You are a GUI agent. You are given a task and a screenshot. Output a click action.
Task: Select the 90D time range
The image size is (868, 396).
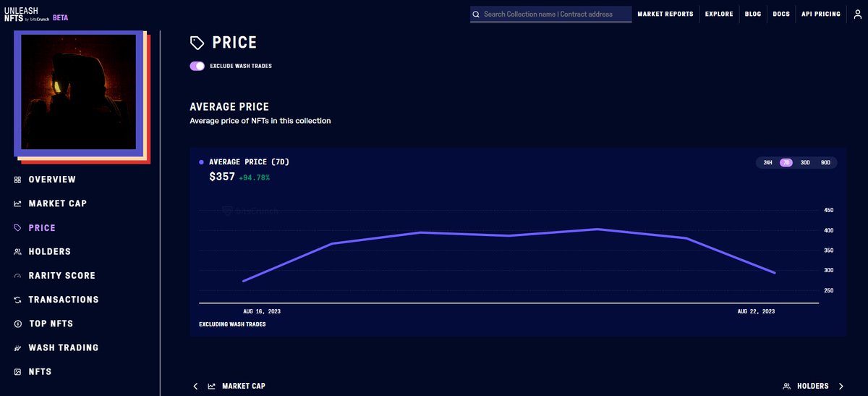[825, 163]
